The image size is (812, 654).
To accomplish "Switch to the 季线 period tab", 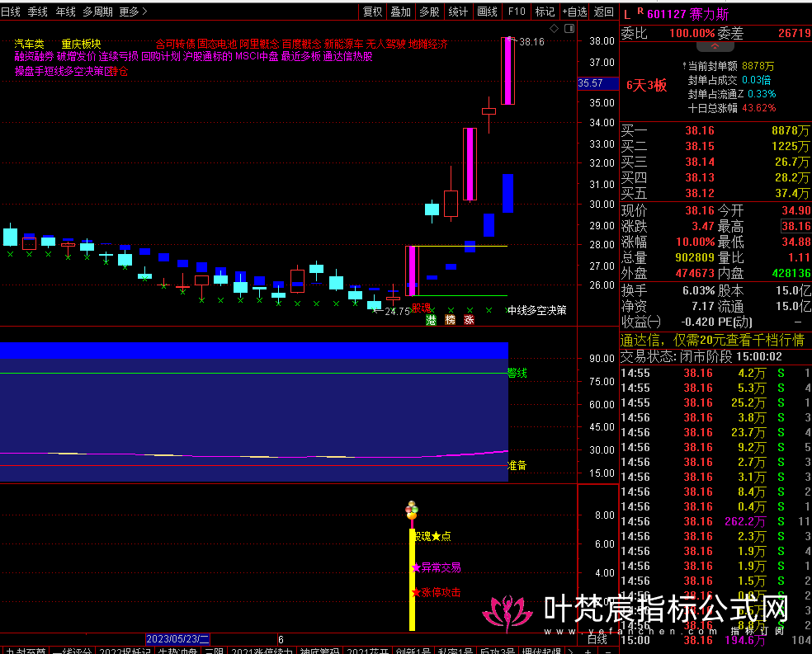I will [x=38, y=12].
